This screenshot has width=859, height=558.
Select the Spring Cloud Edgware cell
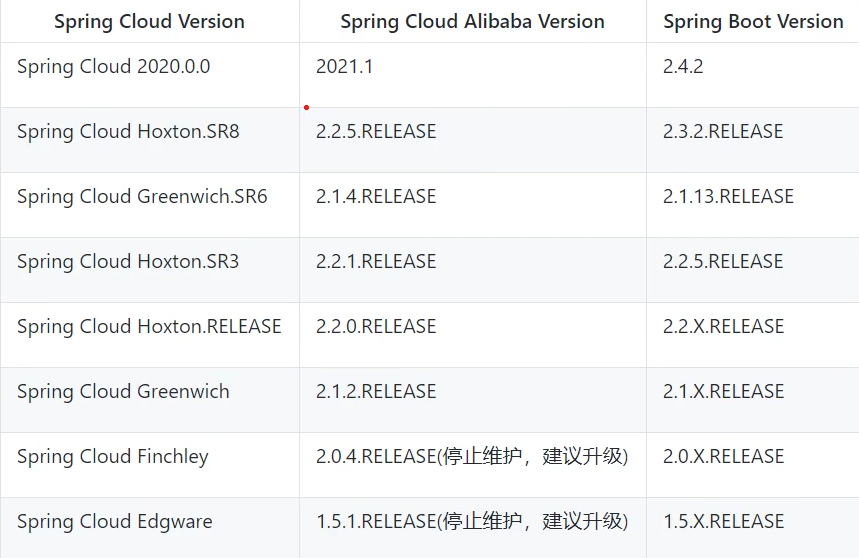pyautogui.click(x=150, y=528)
